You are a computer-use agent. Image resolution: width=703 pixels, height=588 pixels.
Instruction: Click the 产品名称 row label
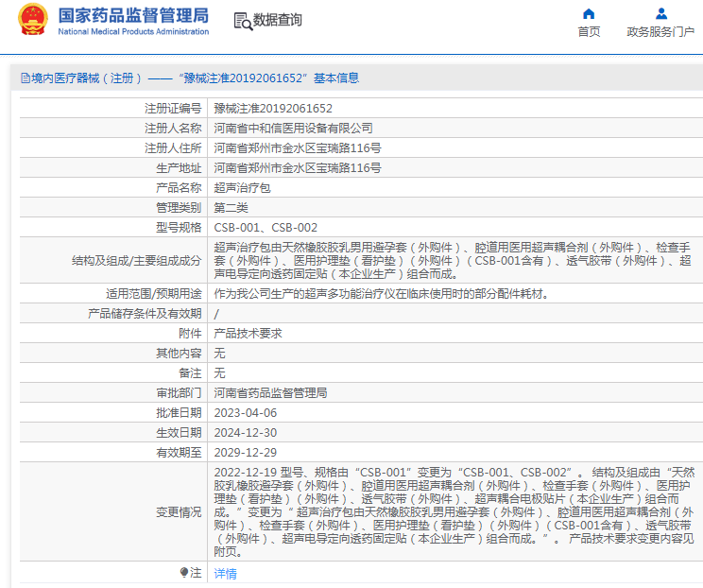click(179, 188)
